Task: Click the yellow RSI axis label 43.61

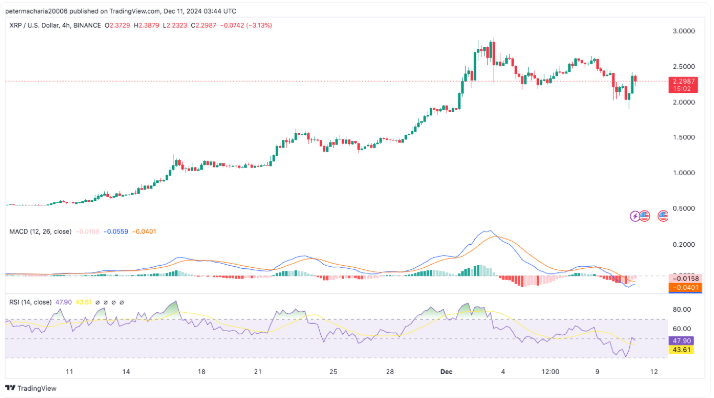Action: pyautogui.click(x=681, y=350)
